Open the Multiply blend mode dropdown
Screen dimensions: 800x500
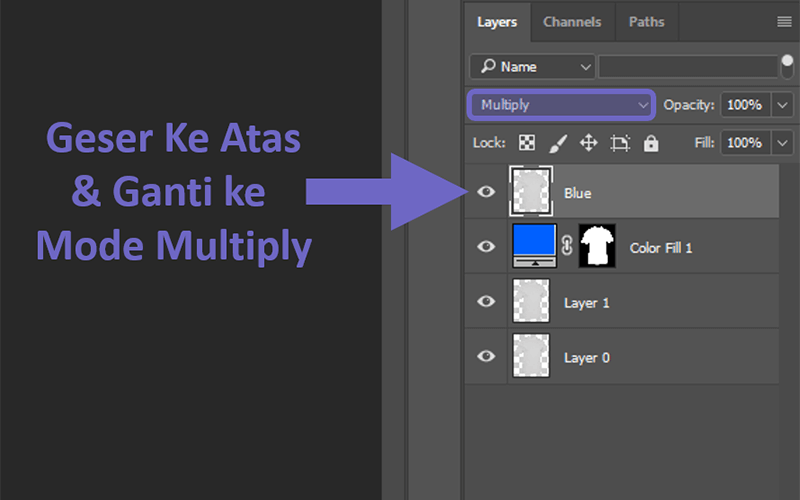[x=561, y=105]
